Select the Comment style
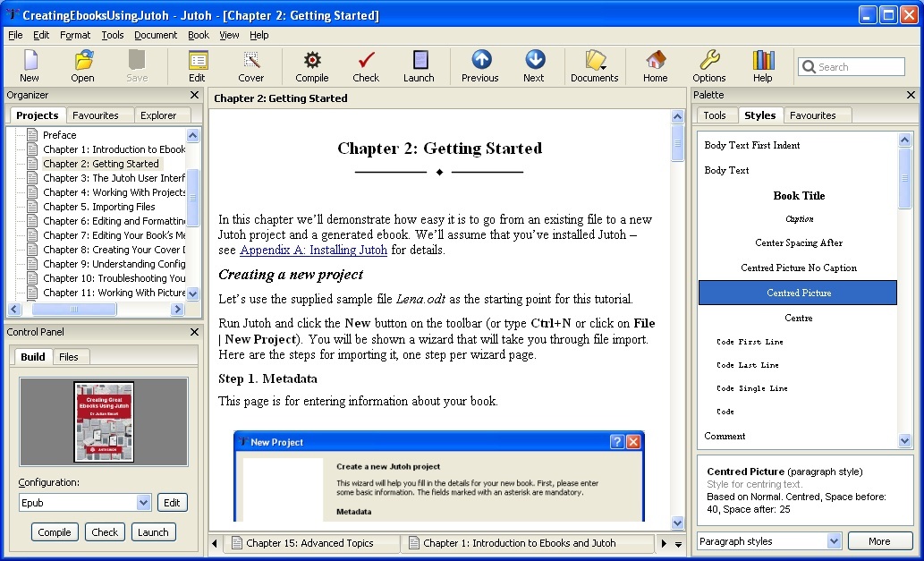The image size is (924, 561). [x=799, y=436]
